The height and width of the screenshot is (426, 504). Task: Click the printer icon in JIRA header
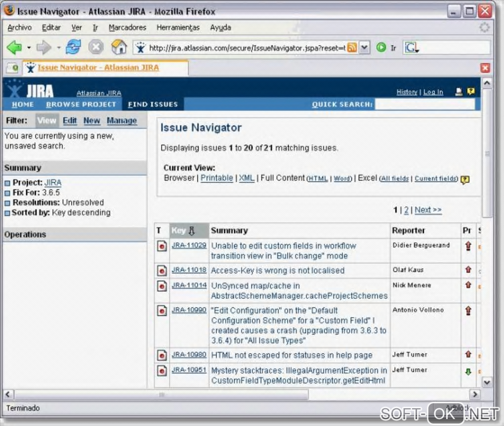point(459,92)
